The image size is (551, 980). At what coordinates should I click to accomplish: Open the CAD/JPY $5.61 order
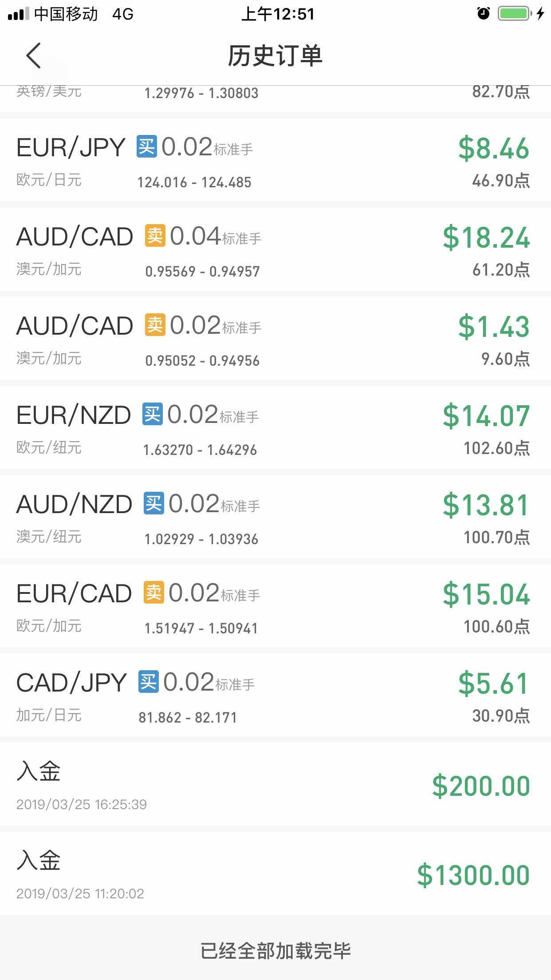493,684
